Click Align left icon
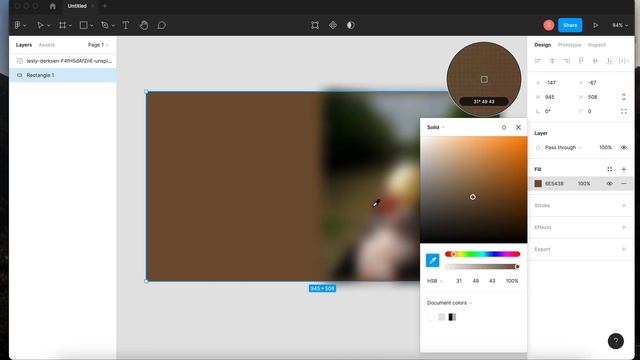The height and width of the screenshot is (360, 640). [538, 61]
